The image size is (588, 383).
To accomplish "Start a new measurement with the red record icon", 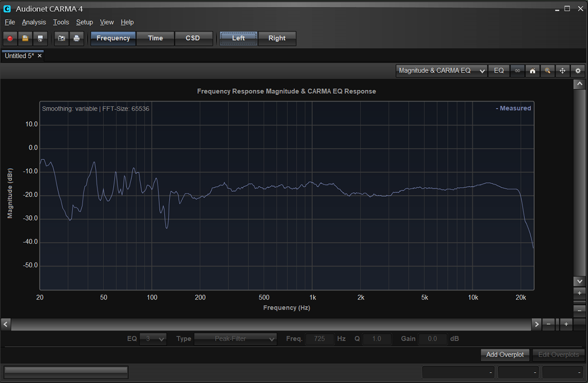I will pyautogui.click(x=10, y=38).
